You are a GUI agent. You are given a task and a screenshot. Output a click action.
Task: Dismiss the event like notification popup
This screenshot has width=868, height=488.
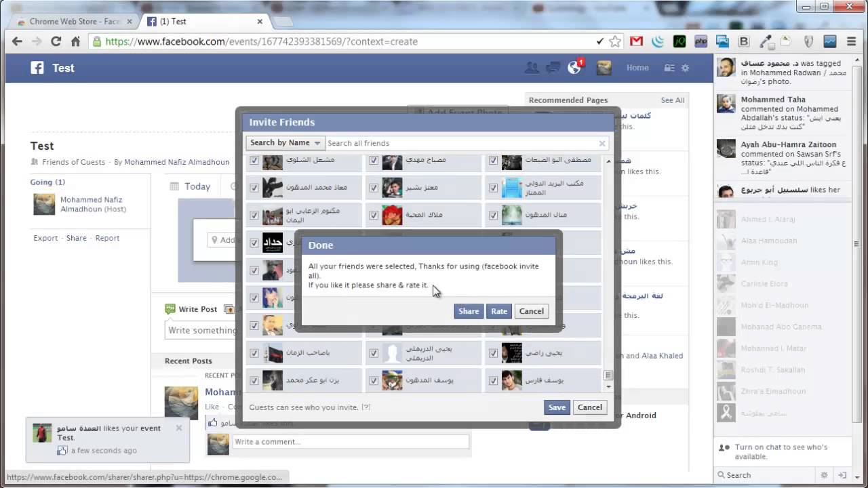(x=179, y=428)
